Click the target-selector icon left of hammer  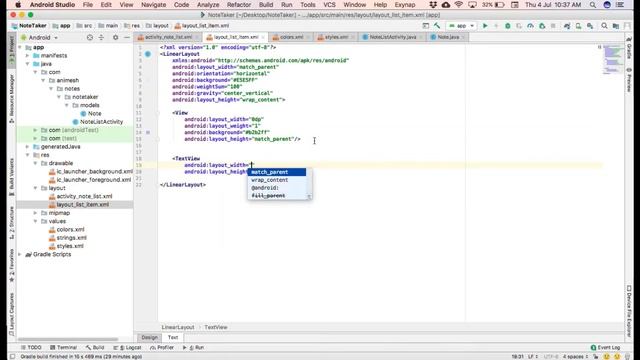pos(426,26)
